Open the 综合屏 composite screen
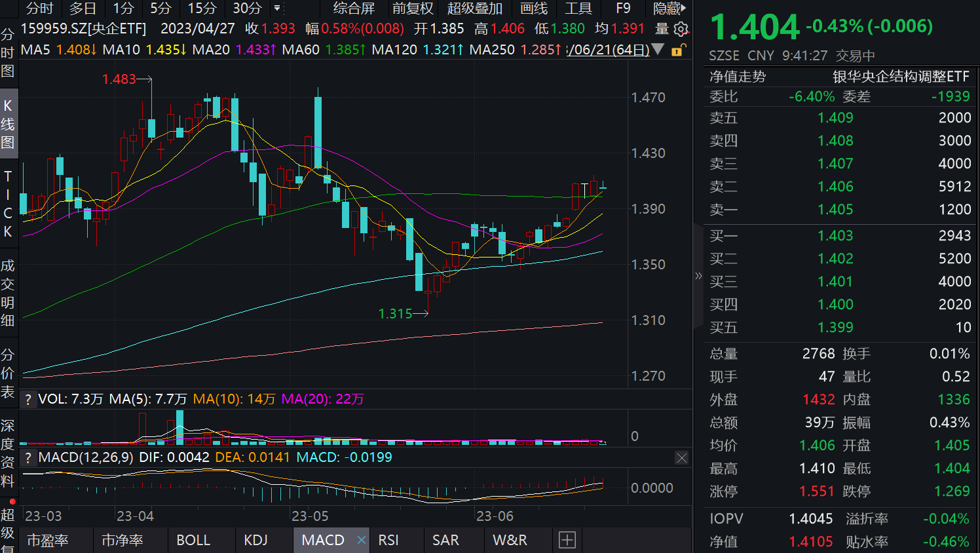Image resolution: width=980 pixels, height=553 pixels. (x=354, y=9)
